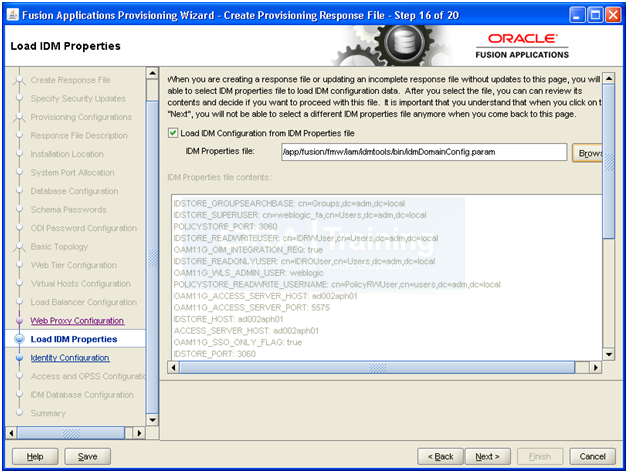Cancel the provisioning wizard
The width and height of the screenshot is (628, 473).
tap(592, 457)
